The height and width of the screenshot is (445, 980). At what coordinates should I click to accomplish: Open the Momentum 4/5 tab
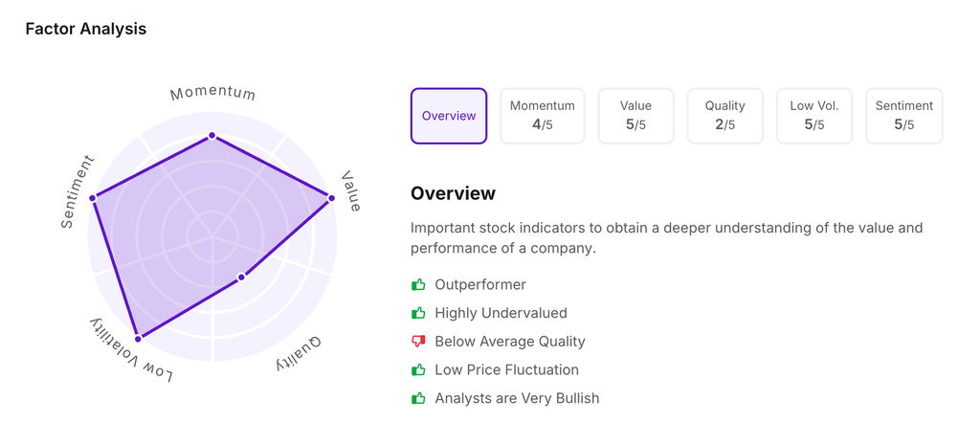click(543, 116)
